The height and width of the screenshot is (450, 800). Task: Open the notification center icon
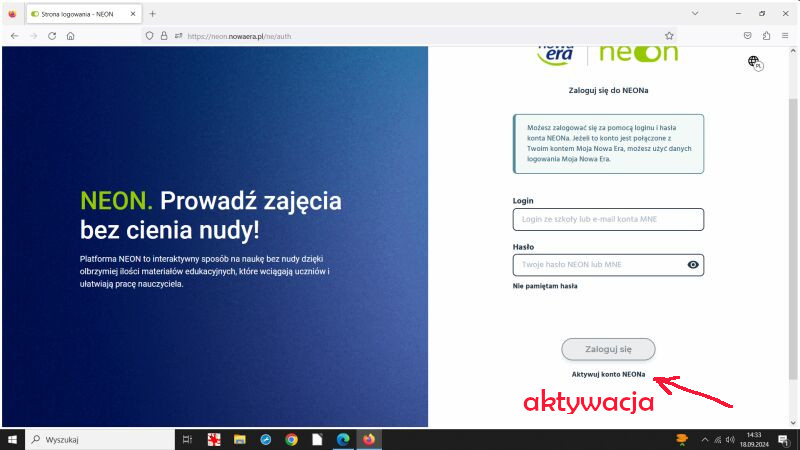point(784,440)
